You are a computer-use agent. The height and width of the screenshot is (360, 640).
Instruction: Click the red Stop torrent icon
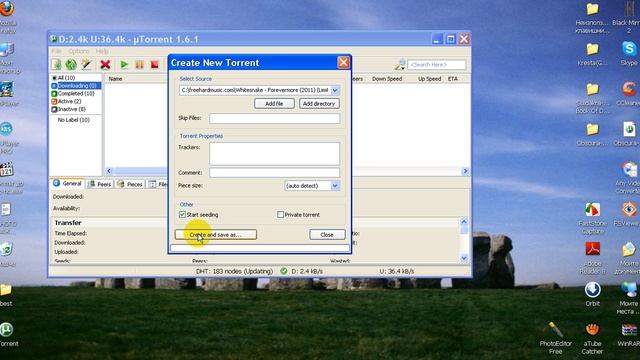[155, 64]
